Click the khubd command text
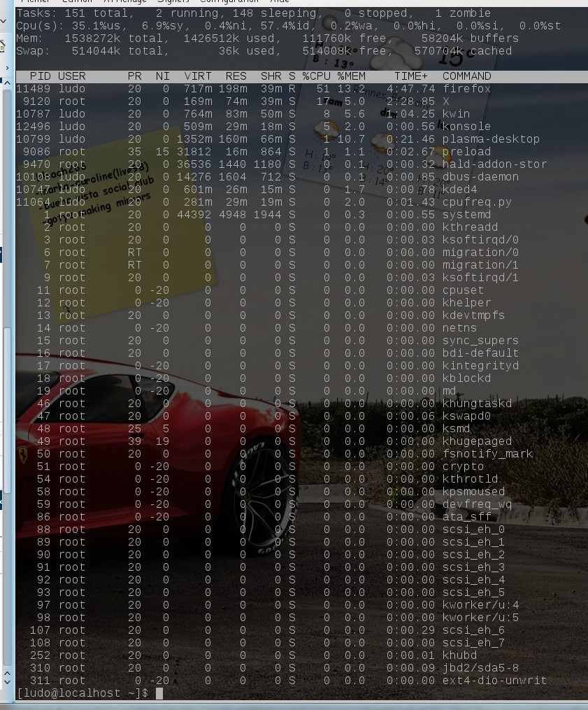The height and width of the screenshot is (710, 588). (x=460, y=655)
